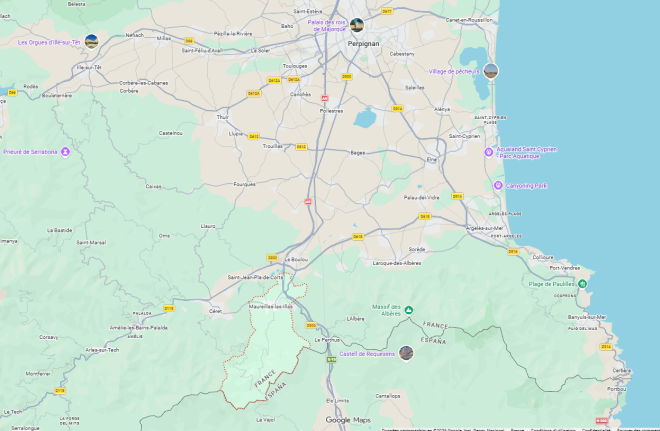Select the Cantallops label

(388, 396)
